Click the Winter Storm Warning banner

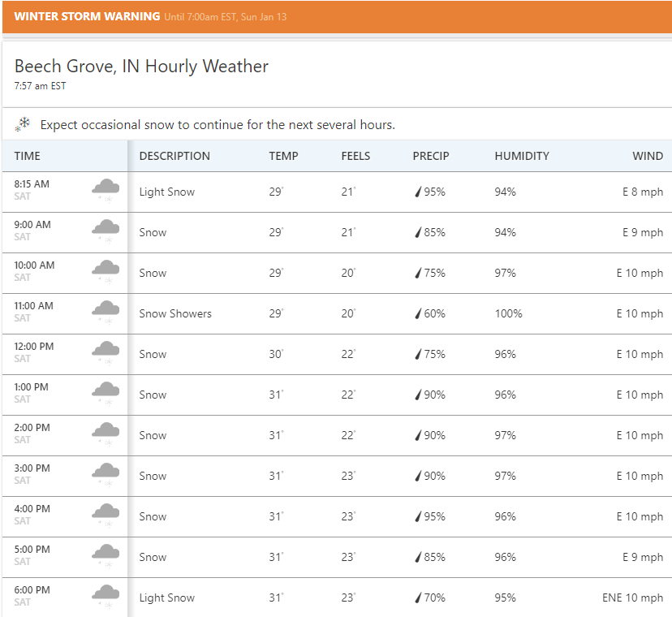point(336,17)
